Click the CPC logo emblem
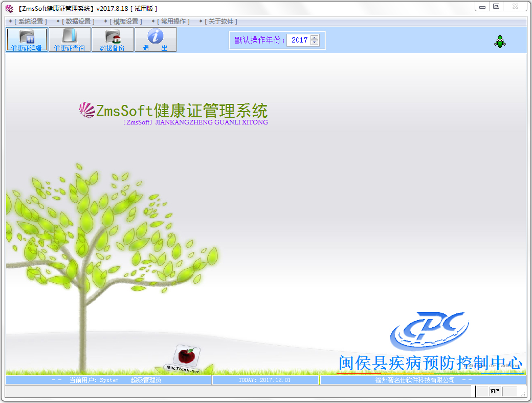This screenshot has width=532, height=403. pyautogui.click(x=429, y=331)
